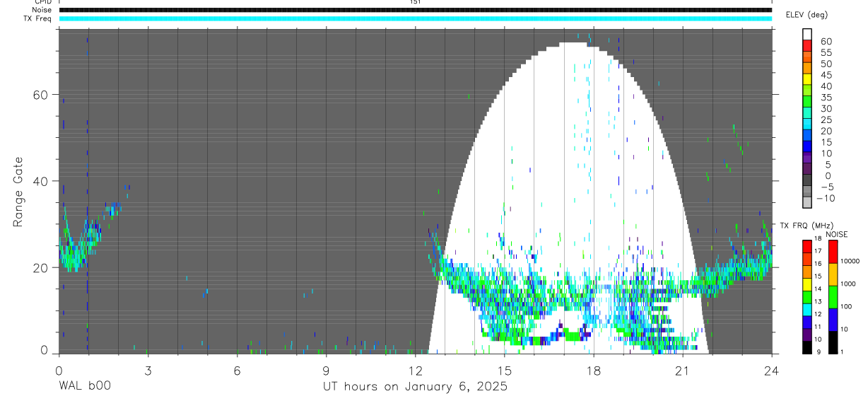Select the yellow segment in the ELEV color bar

[x=807, y=79]
